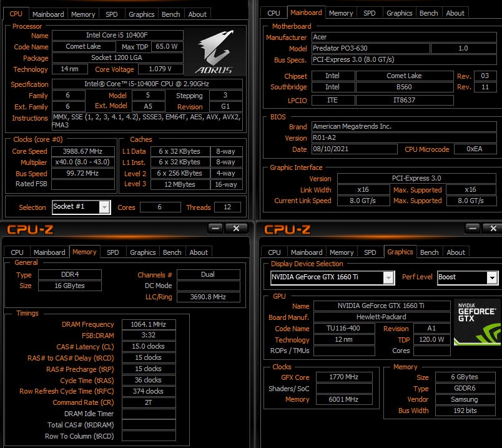Click the BIOS Brand American Megatrends Inc.
The height and width of the screenshot is (448, 502).
(x=404, y=126)
